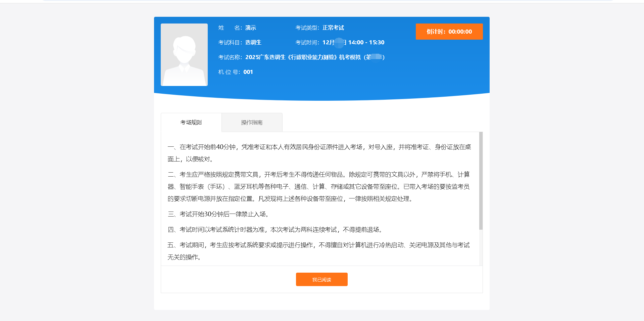Image resolution: width=644 pixels, height=321 pixels.
Task: Open the 操作指南 tab
Action: [252, 122]
